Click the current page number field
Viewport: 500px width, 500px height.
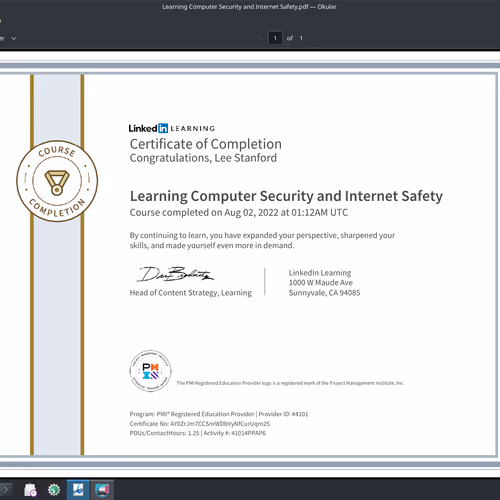click(x=275, y=38)
